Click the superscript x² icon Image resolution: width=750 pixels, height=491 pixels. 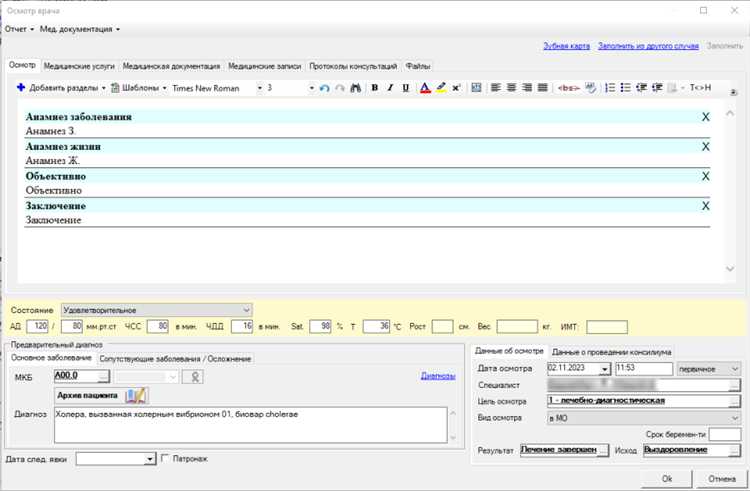[x=456, y=88]
